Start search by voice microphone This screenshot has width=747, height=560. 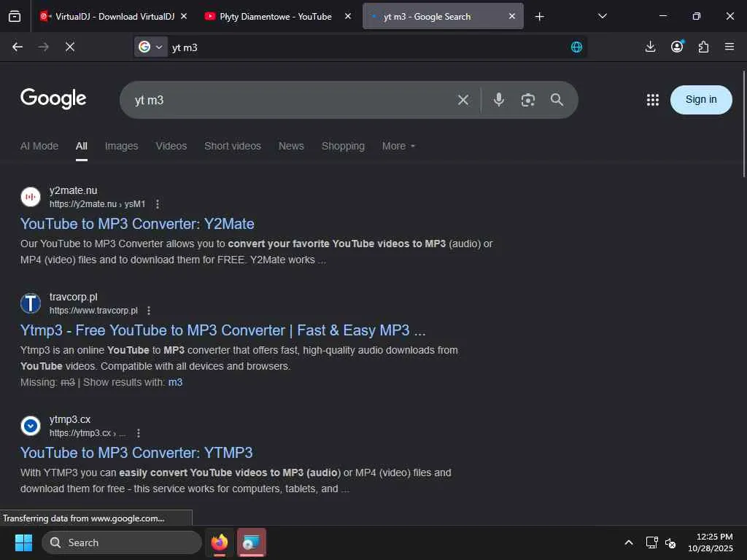tap(499, 99)
